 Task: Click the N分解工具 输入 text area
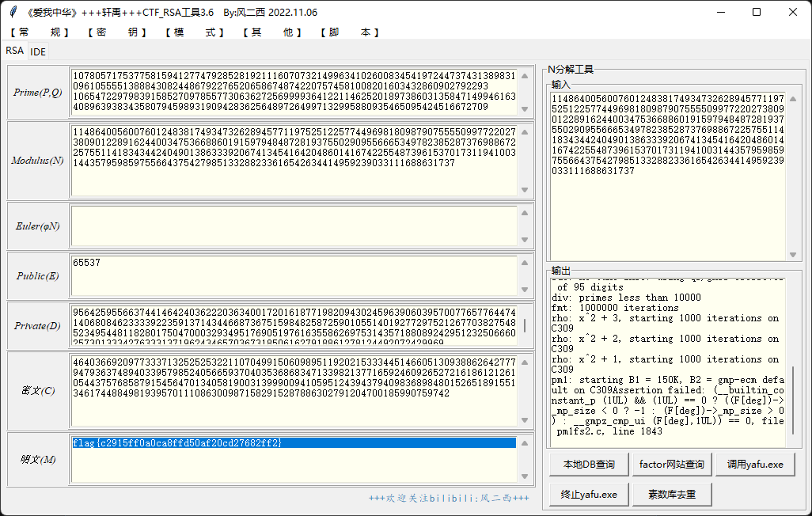(x=667, y=176)
